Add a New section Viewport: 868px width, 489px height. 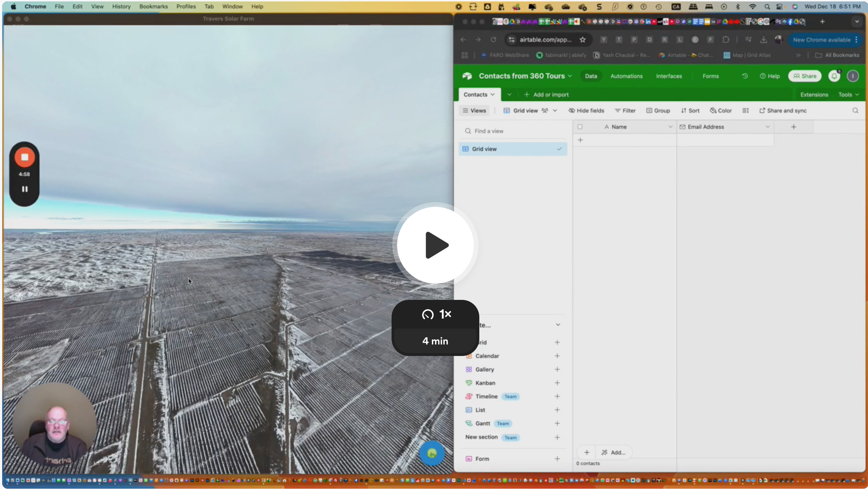[557, 437]
